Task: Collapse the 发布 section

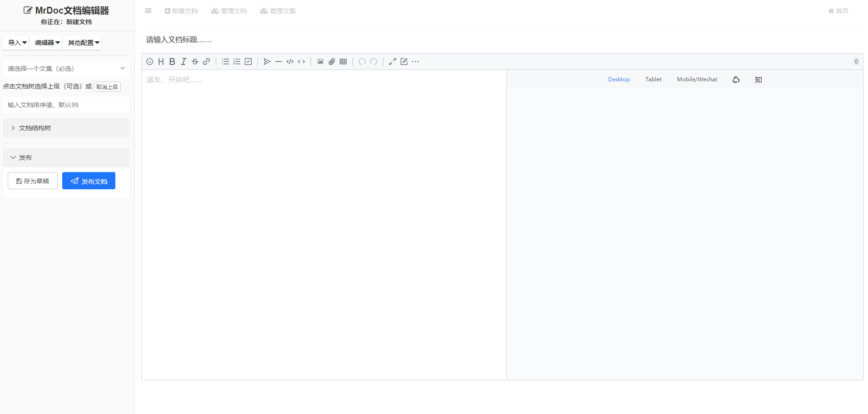Action: point(66,158)
